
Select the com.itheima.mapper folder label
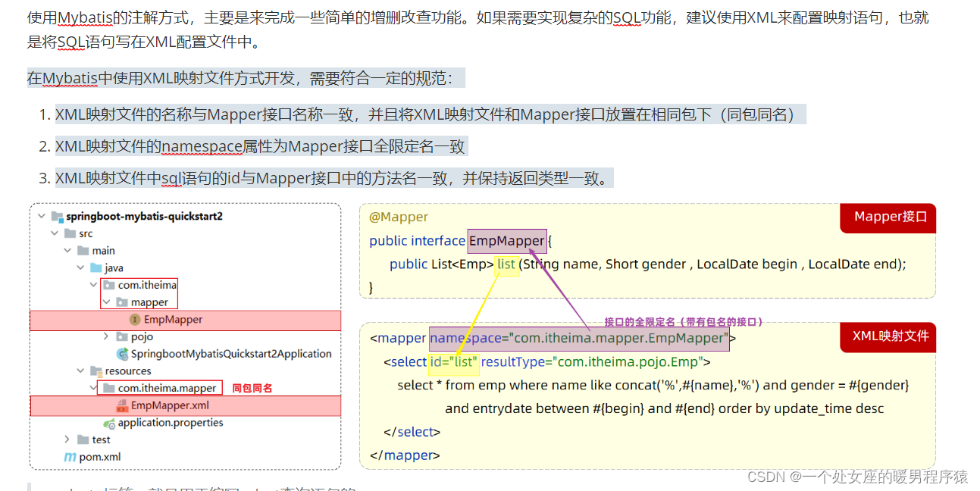168,388
